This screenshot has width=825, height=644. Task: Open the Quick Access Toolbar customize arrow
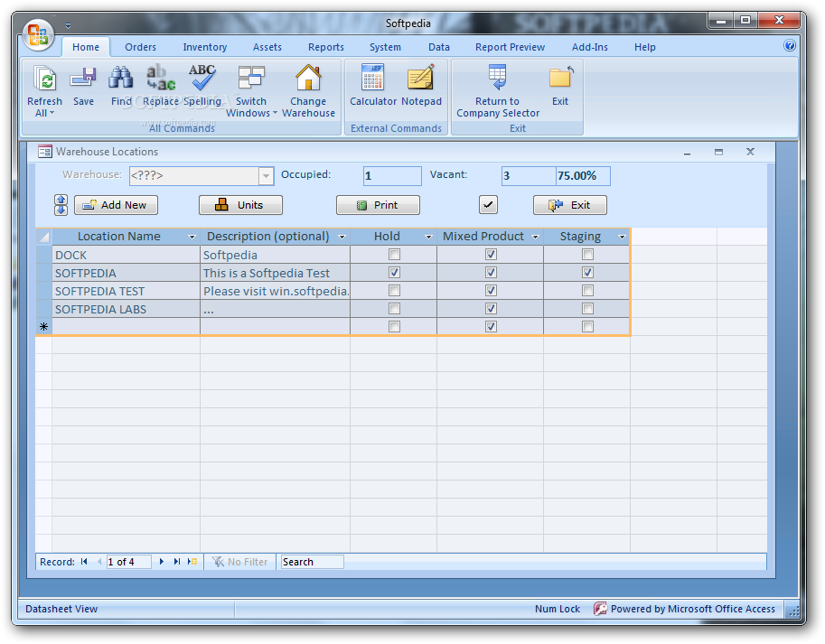pyautogui.click(x=68, y=25)
